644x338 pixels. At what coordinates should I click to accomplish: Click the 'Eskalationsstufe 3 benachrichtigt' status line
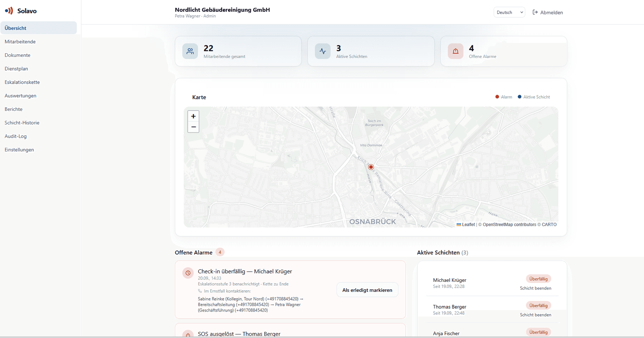(229, 284)
